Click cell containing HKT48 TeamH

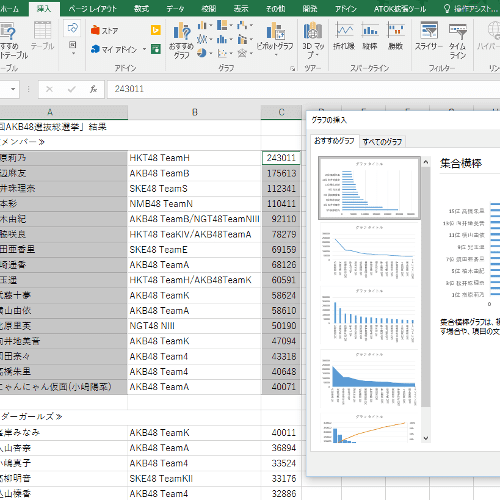[194, 158]
